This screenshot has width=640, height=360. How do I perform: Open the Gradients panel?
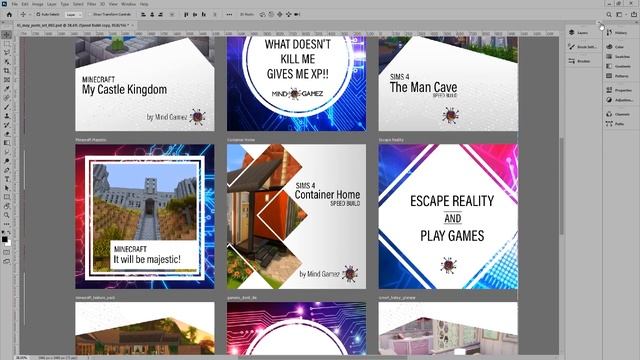[x=618, y=66]
